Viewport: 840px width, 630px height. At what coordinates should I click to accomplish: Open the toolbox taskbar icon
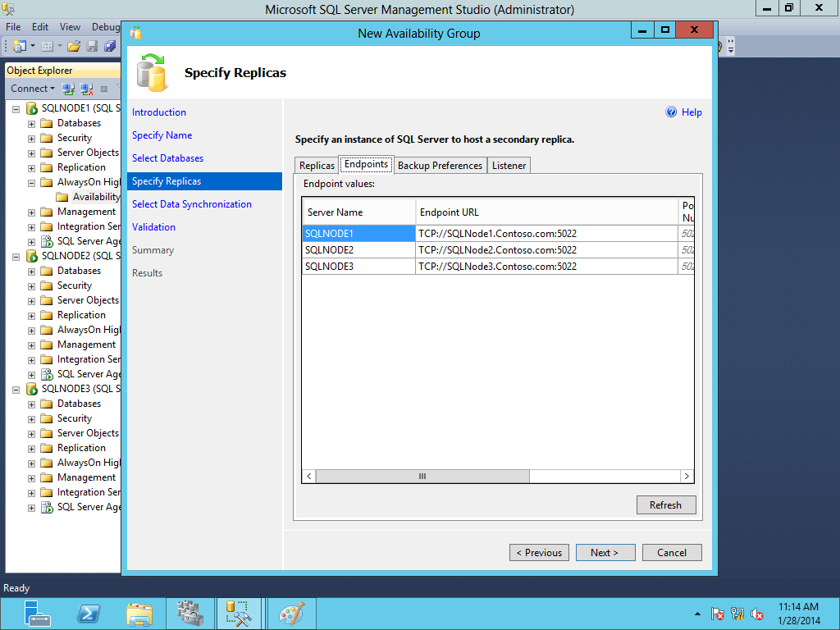coord(190,614)
